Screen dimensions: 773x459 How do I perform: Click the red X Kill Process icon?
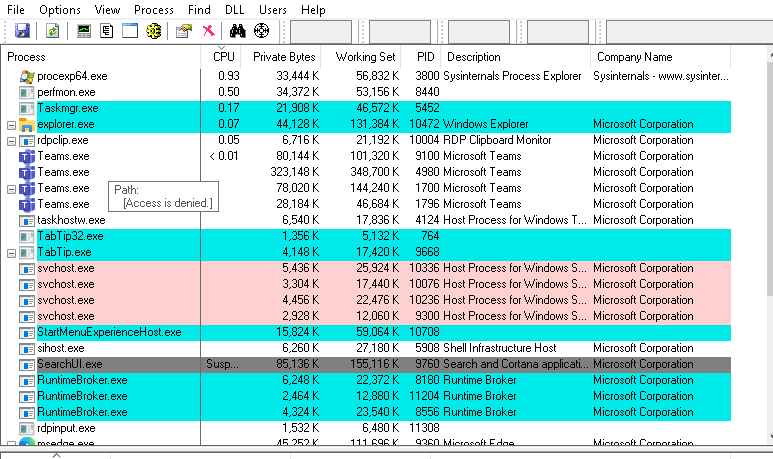pos(209,31)
